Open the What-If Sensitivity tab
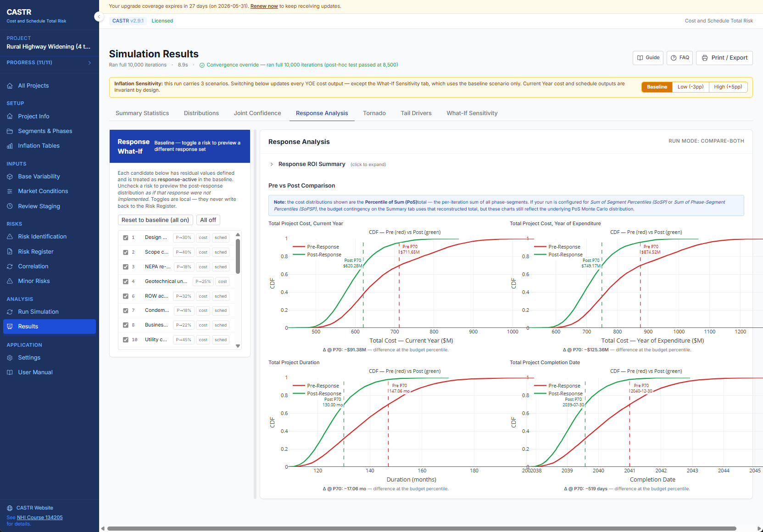The image size is (763, 532). [472, 113]
